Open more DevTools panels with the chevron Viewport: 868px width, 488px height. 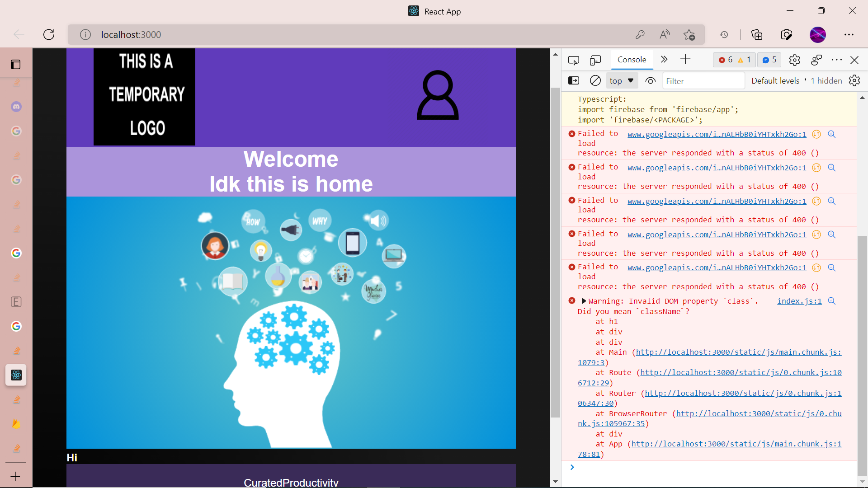(663, 59)
